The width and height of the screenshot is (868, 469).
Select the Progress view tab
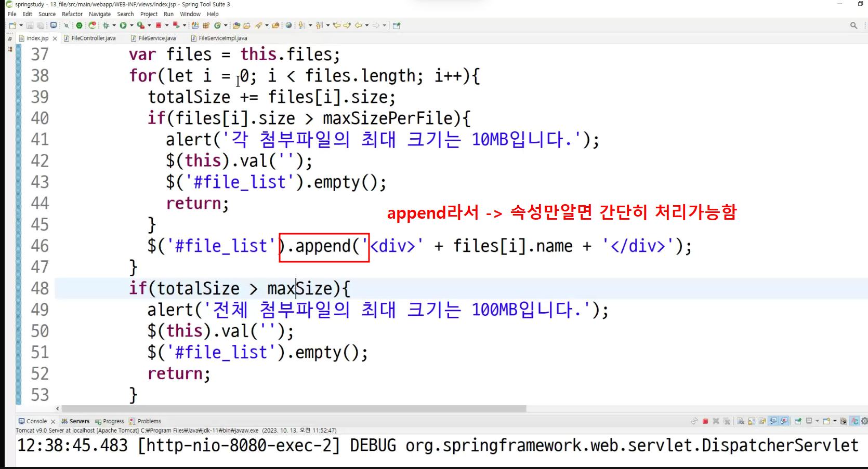click(x=110, y=421)
